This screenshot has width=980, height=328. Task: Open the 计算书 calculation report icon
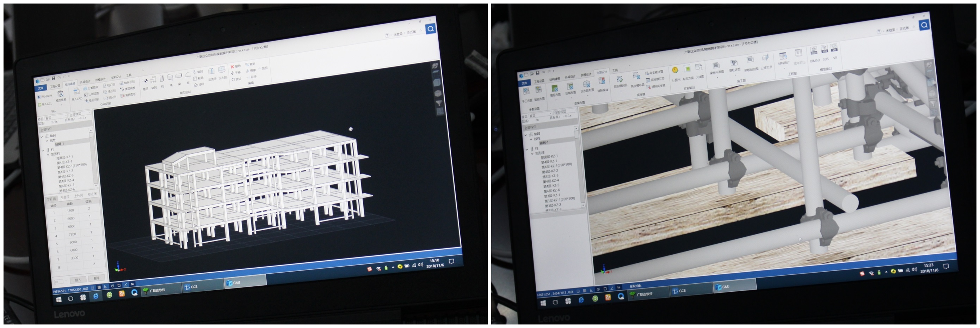click(x=675, y=71)
